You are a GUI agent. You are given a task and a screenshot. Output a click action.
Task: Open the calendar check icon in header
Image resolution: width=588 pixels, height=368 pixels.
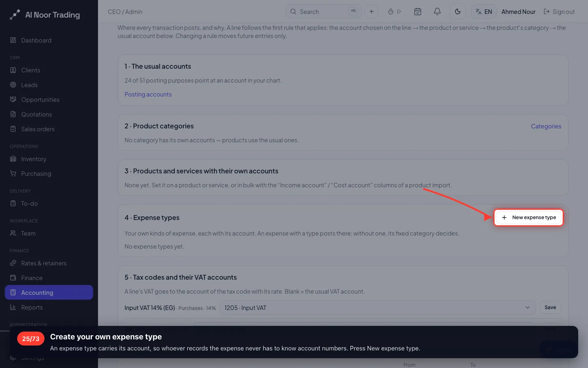tap(418, 11)
